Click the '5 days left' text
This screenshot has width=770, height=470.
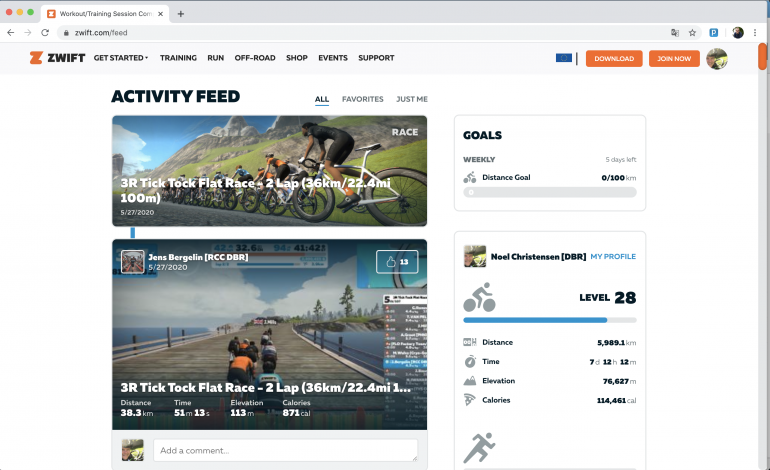click(x=621, y=160)
